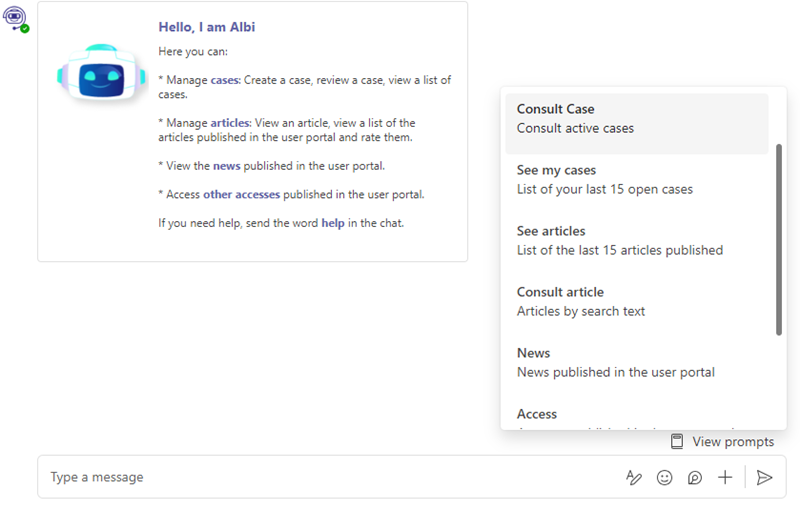Click the book icon beside View prompts

(x=677, y=441)
